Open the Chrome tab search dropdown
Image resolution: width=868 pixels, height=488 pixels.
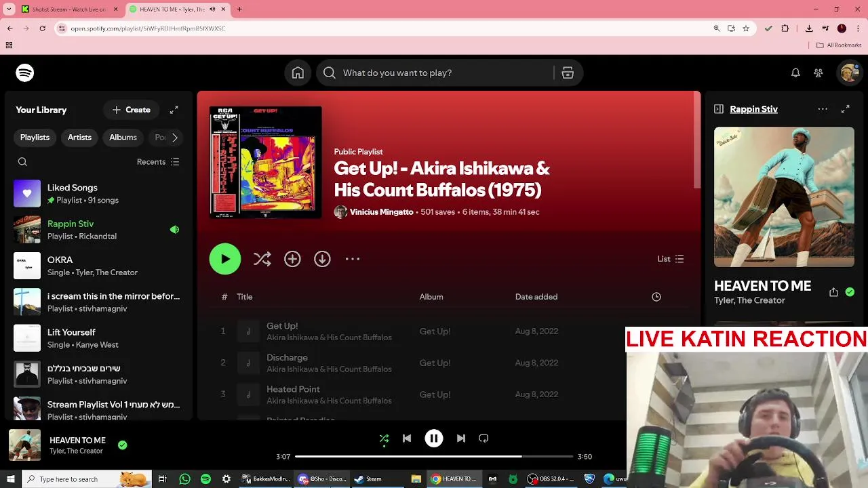(9, 9)
